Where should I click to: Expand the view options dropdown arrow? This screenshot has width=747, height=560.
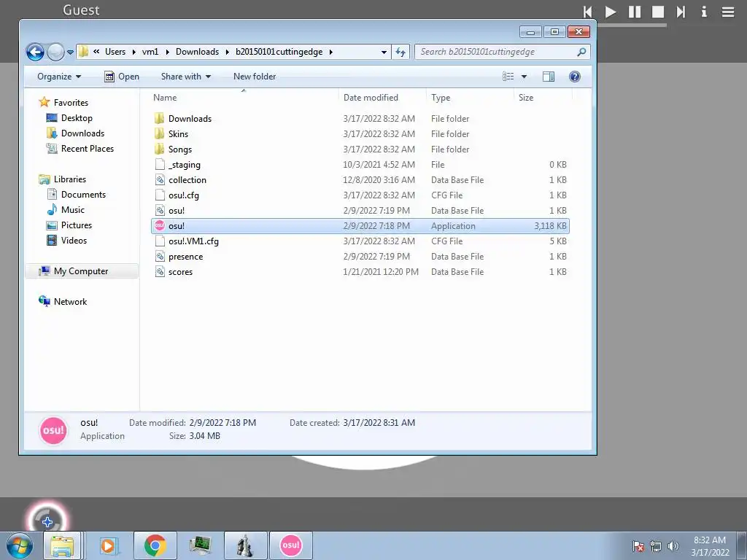(x=524, y=77)
